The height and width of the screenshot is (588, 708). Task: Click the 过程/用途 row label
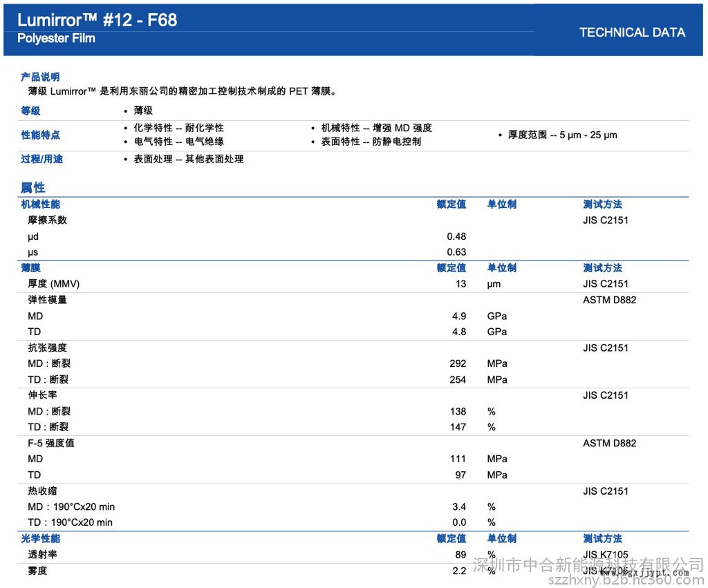tap(41, 159)
